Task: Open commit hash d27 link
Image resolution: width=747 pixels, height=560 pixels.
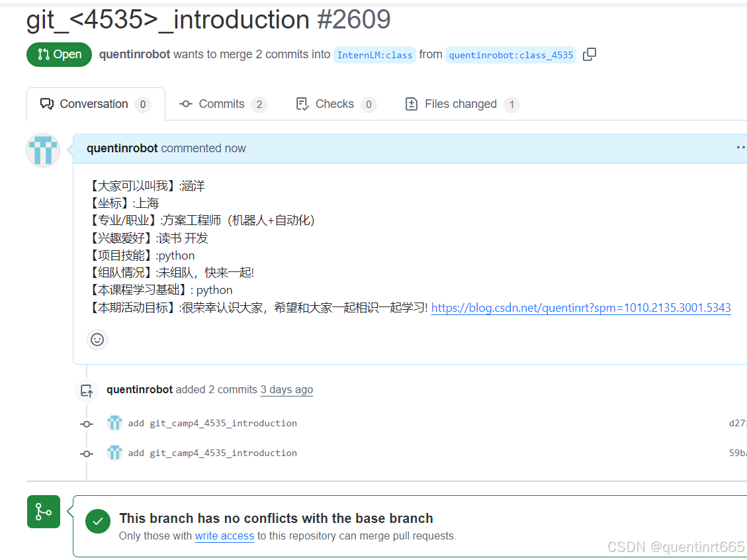Action: click(x=738, y=423)
